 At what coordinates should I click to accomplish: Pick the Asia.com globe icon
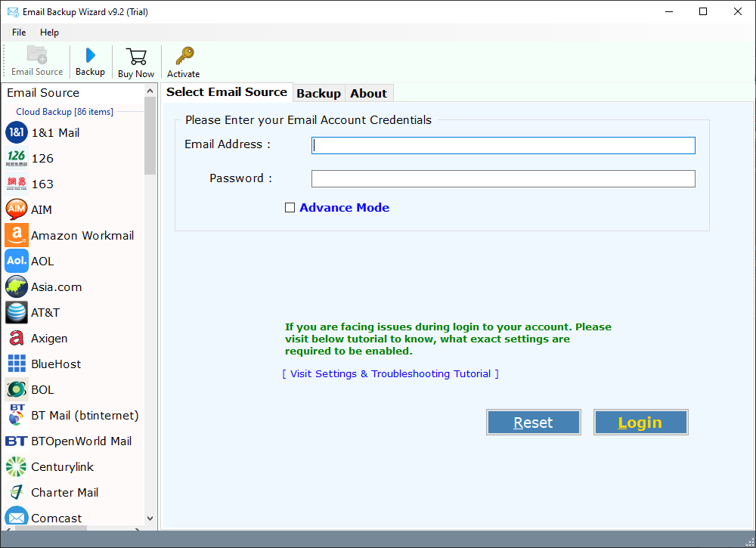tap(17, 286)
